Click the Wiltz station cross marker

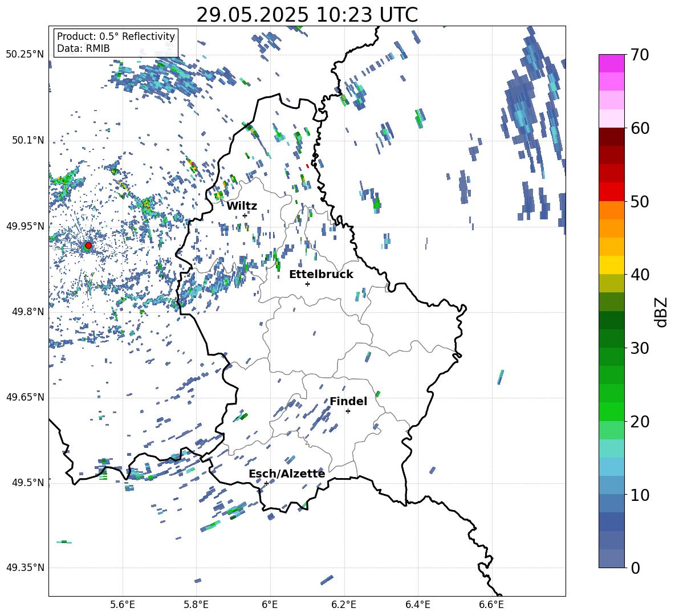coord(245,215)
